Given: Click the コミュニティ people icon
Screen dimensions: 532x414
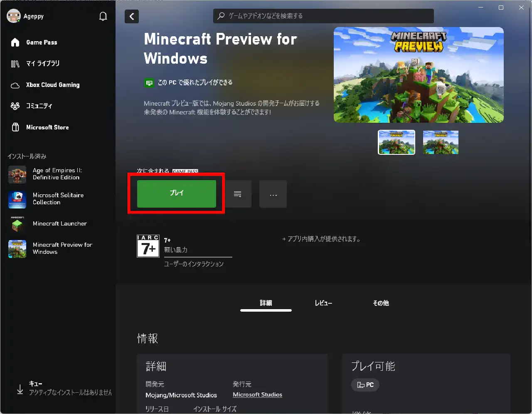Looking at the screenshot, I should [15, 106].
